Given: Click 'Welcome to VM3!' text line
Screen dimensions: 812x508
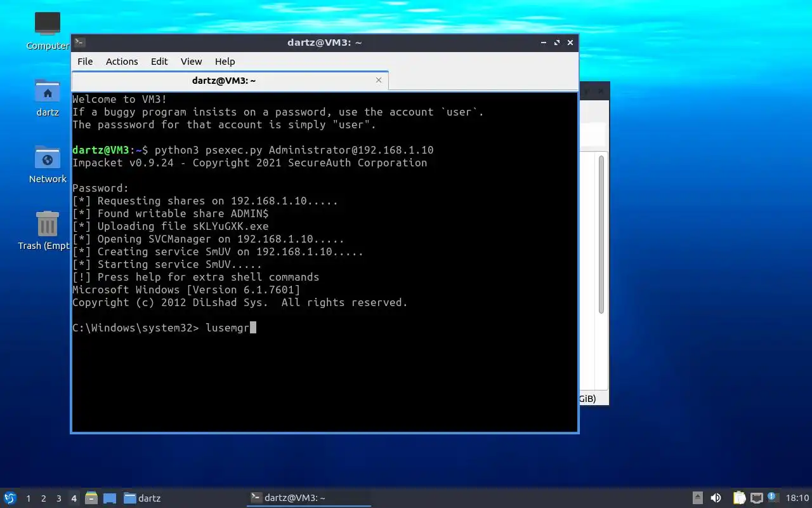Looking at the screenshot, I should (120, 99).
